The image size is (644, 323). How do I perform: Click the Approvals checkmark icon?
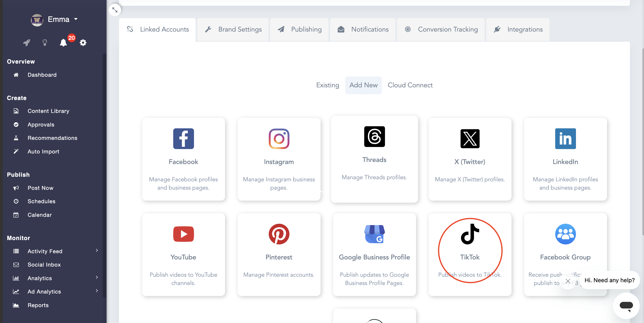16,125
